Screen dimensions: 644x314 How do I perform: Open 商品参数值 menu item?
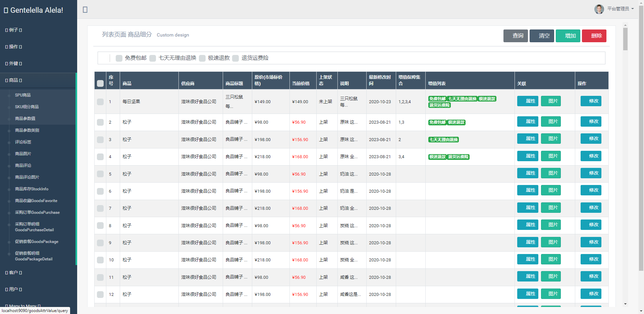click(x=25, y=119)
